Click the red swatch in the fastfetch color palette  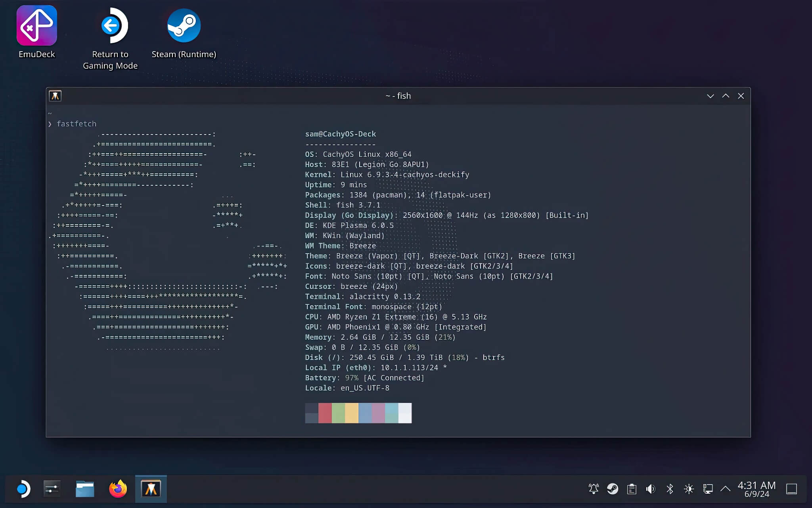tap(325, 413)
